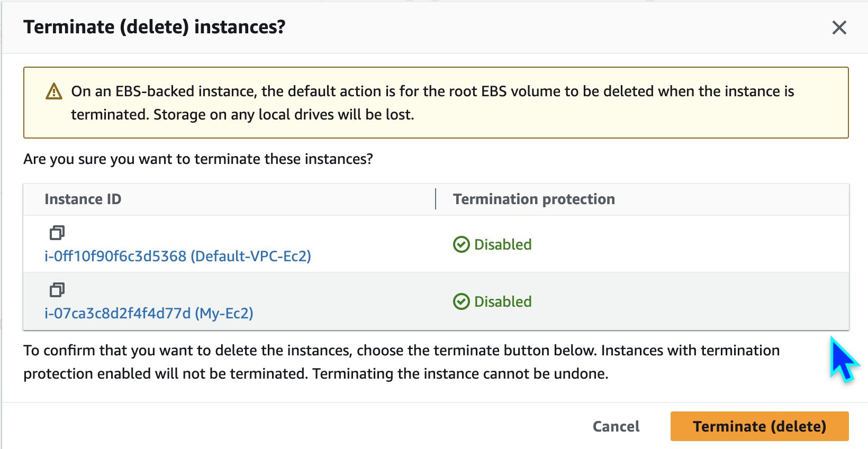Open the My-Ec2 instance link
The width and height of the screenshot is (868, 449).
149,314
